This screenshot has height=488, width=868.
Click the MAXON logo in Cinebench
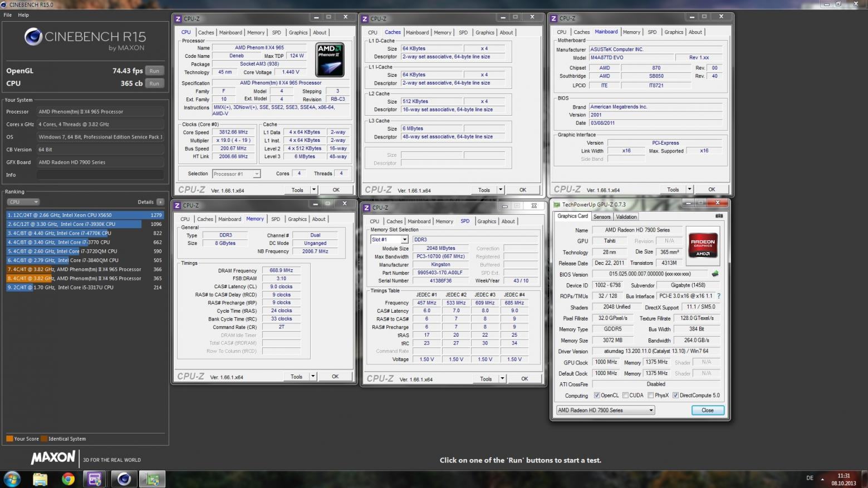click(53, 458)
